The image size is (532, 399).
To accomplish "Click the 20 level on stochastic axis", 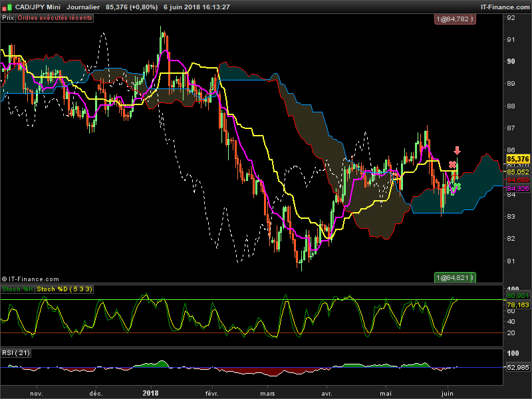I will 511,333.
